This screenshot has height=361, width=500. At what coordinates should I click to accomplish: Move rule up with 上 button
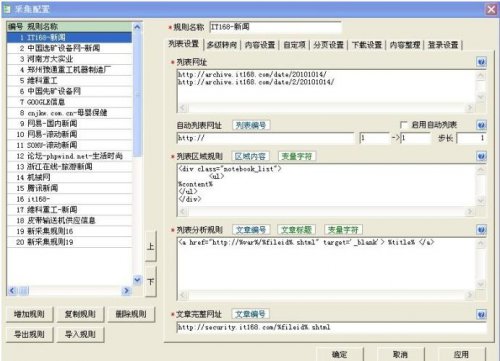[151, 246]
